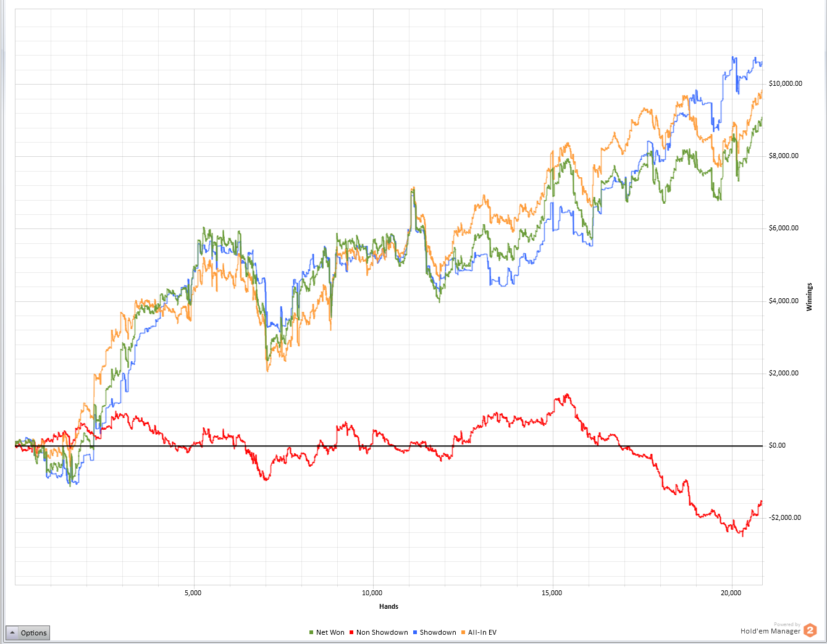The height and width of the screenshot is (644, 827).
Task: Click the green Net Won legend swatch
Action: [311, 633]
